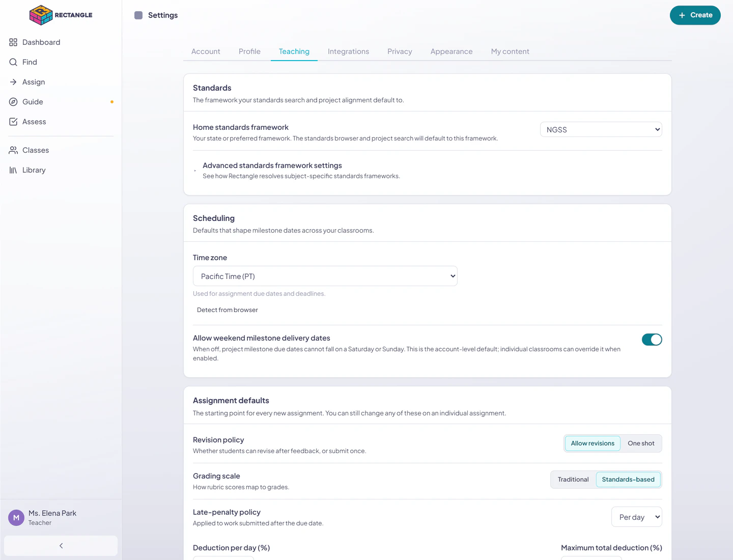Select Allow revisions policy
The image size is (733, 560).
pos(593,443)
